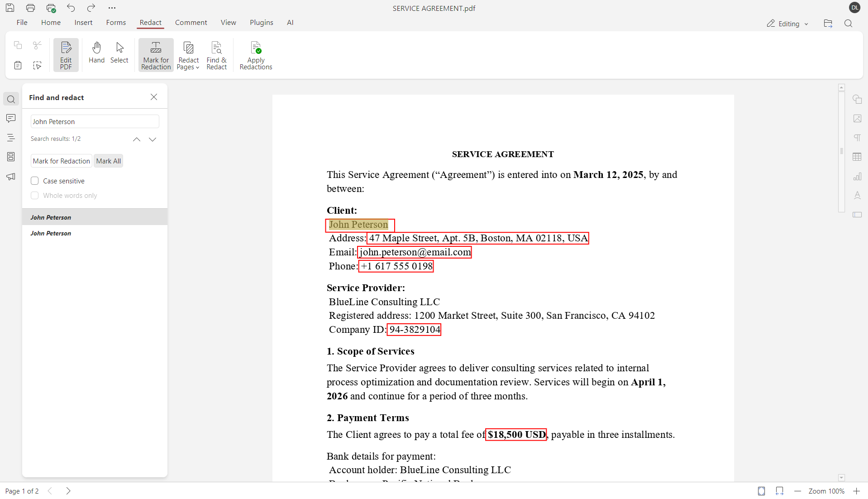
Task: Open chart settings in the right sidebar
Action: (858, 176)
